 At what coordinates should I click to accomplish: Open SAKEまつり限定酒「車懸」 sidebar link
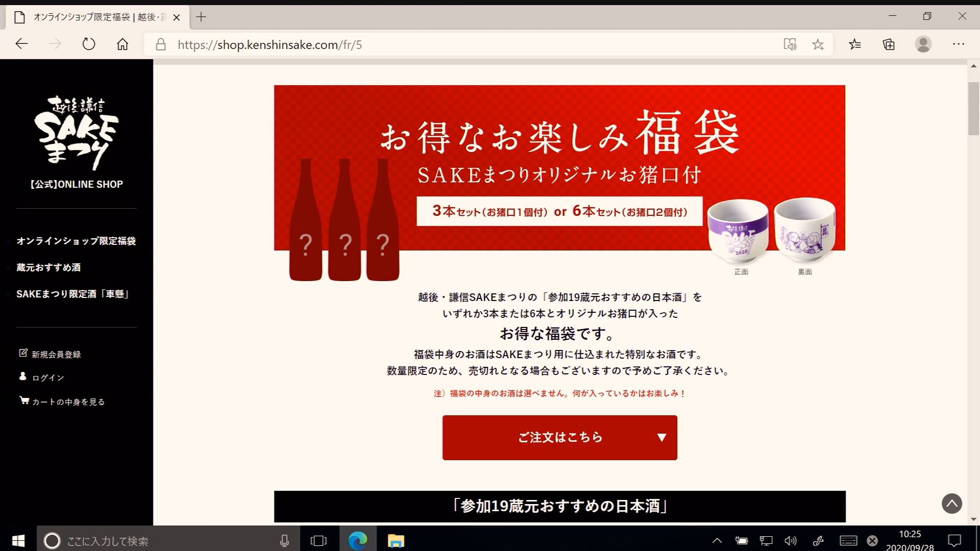click(x=73, y=294)
